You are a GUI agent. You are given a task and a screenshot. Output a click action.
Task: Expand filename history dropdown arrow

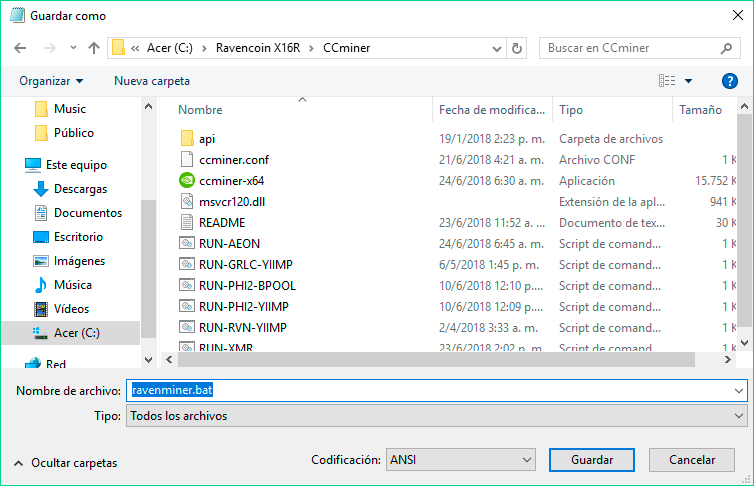pos(739,391)
